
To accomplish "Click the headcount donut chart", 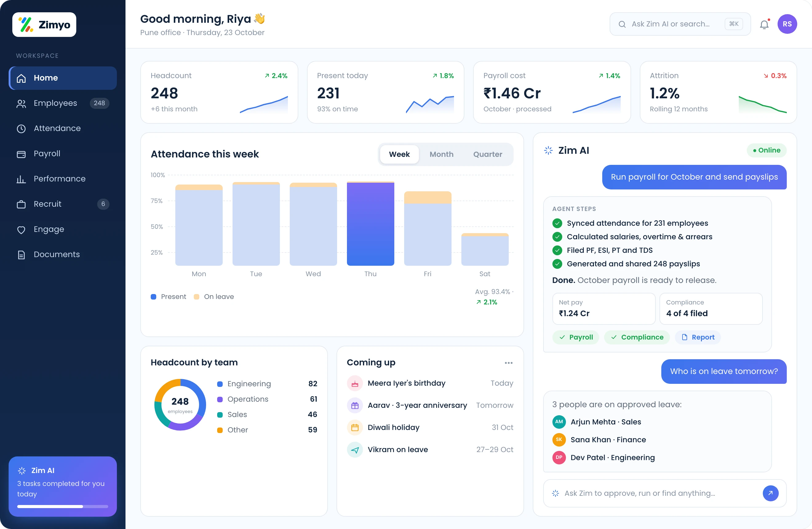I will click(180, 405).
